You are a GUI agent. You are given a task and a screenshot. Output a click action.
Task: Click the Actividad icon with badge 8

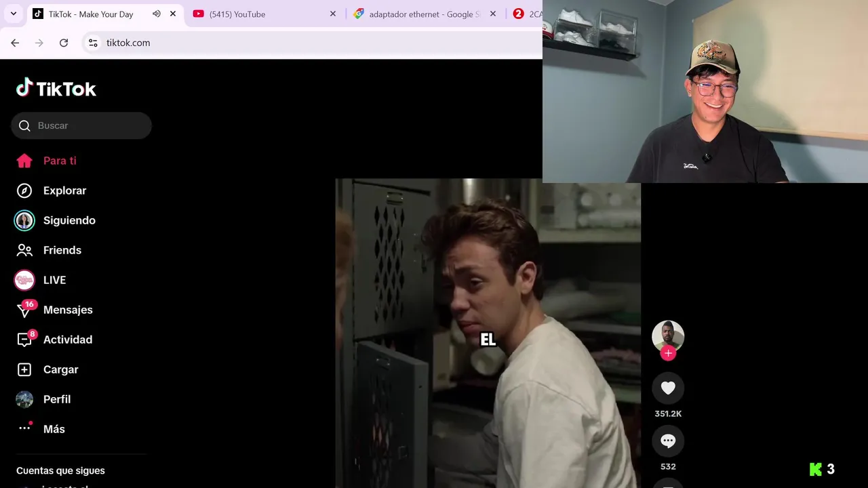tap(25, 339)
